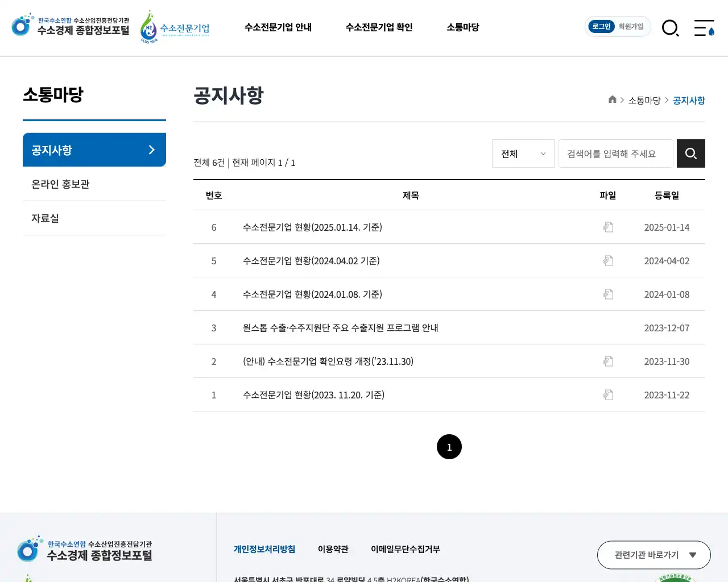The height and width of the screenshot is (582, 728).
Task: Open the 전체 category dropdown
Action: pyautogui.click(x=522, y=153)
